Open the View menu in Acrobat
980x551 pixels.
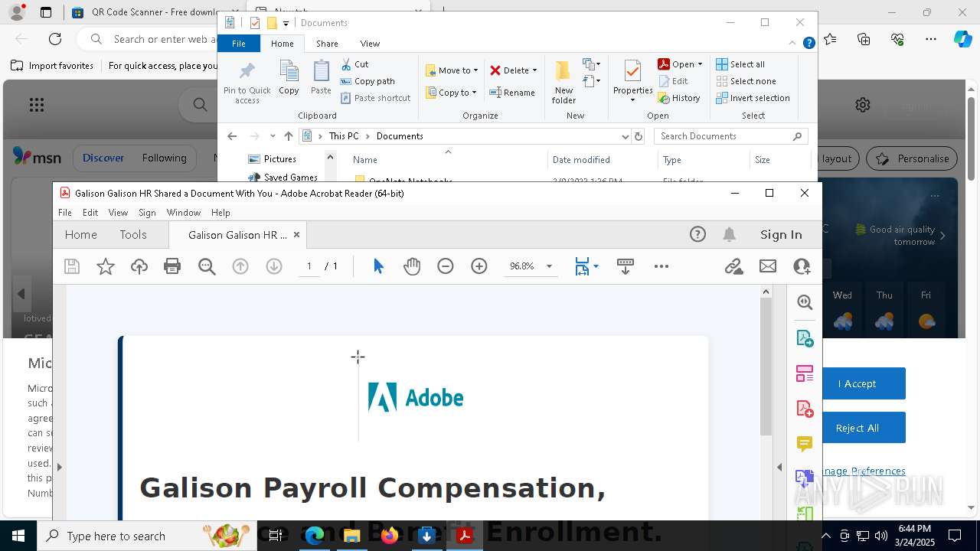[118, 213]
